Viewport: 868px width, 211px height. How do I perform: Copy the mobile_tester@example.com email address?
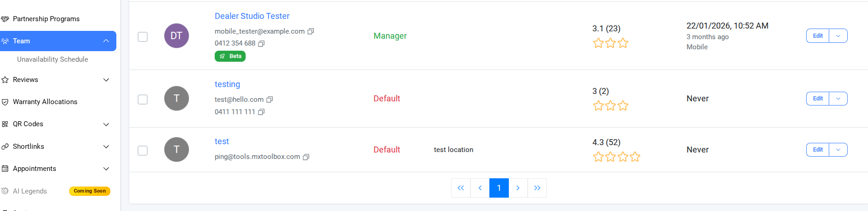(x=311, y=31)
